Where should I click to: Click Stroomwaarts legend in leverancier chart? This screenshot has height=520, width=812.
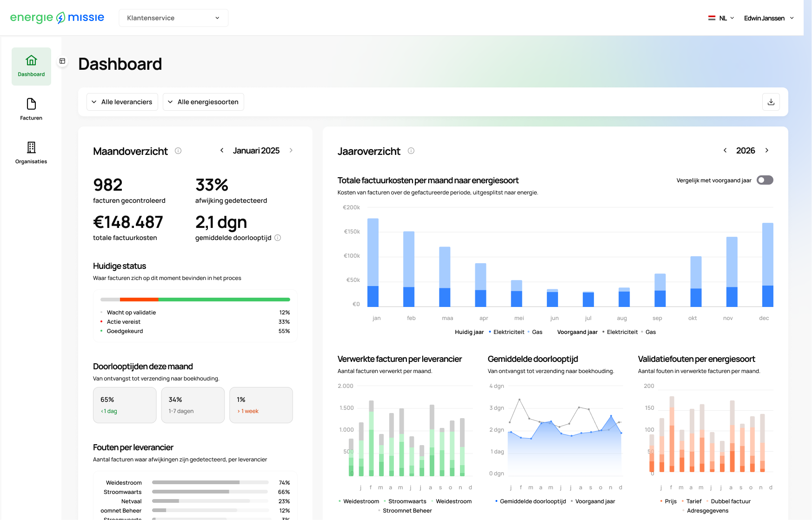[x=405, y=501]
